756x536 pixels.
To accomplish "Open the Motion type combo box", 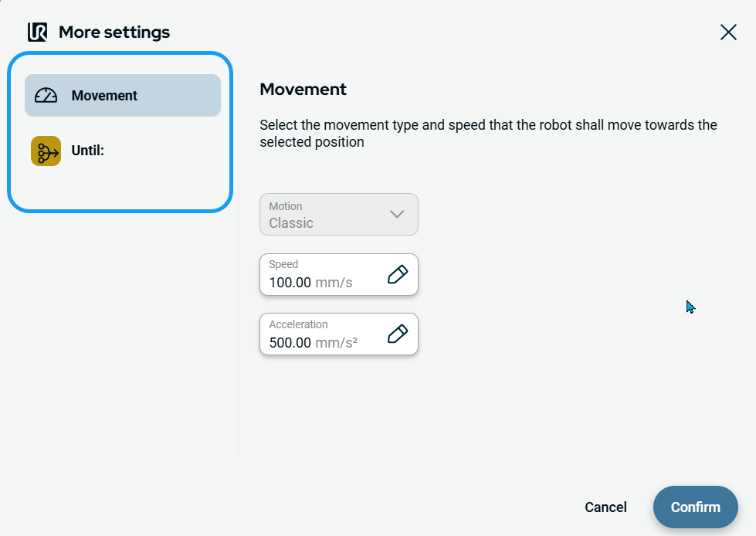I will pyautogui.click(x=338, y=214).
